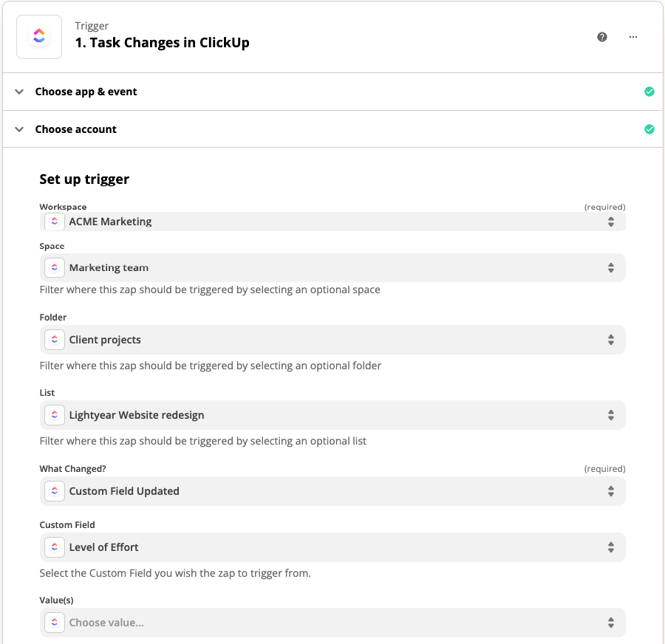Click the ClickUp icon in the Custom Field selector
This screenshot has height=644, width=665.
54,547
